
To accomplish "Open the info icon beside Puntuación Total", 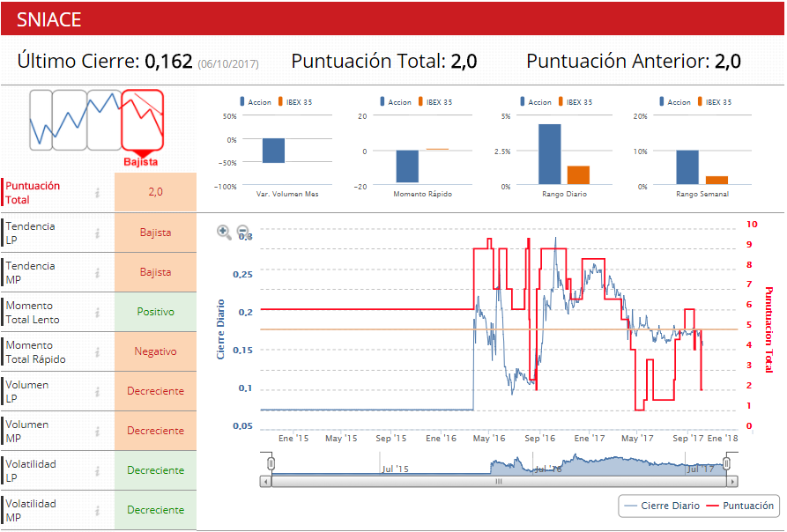I will pos(97,193).
